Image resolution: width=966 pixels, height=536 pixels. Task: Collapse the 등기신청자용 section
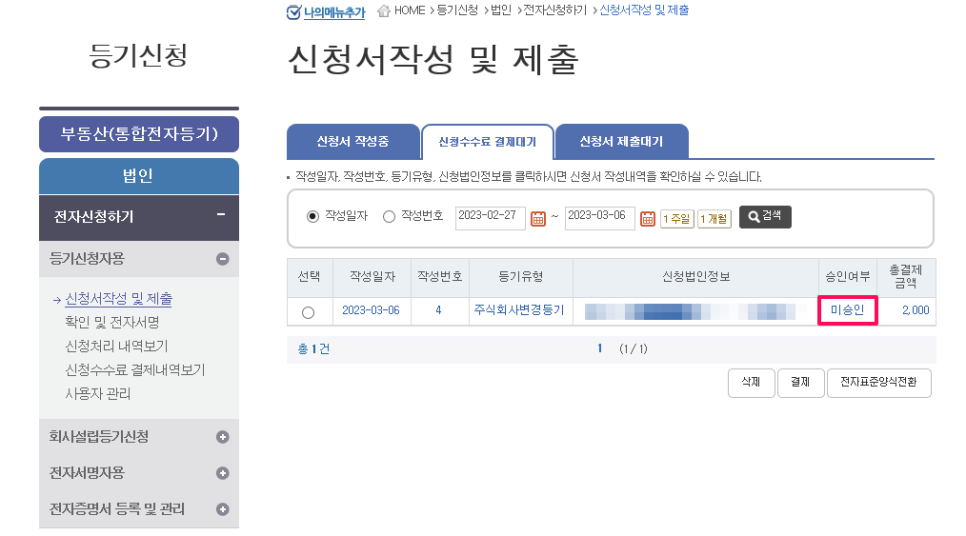222,259
